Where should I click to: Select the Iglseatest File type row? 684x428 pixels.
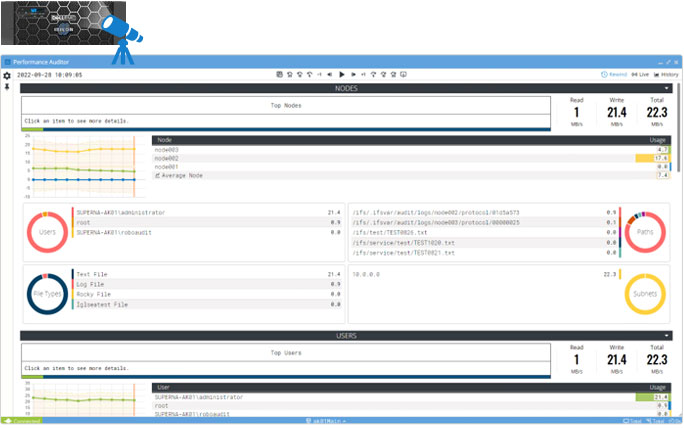click(x=206, y=305)
